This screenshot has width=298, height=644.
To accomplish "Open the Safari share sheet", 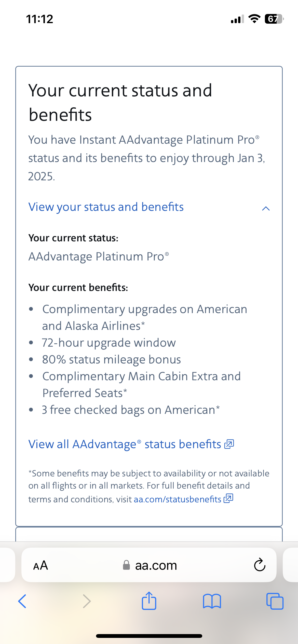I will tap(149, 601).
